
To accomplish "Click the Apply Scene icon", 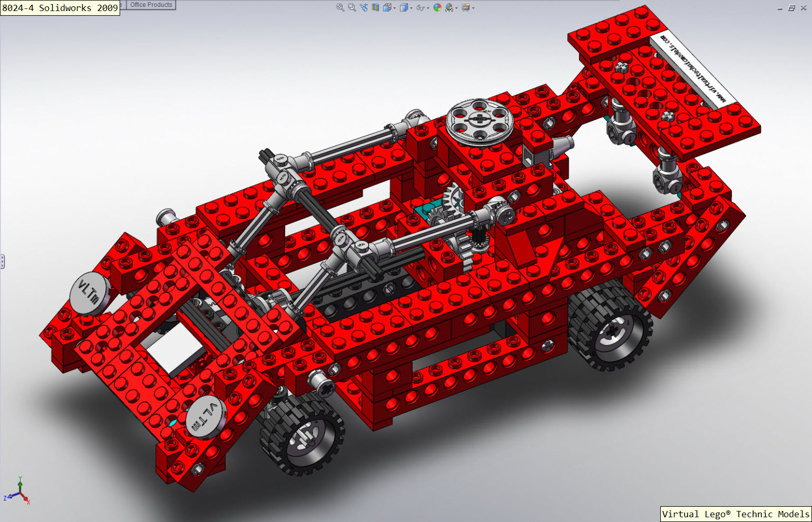I will [x=449, y=7].
